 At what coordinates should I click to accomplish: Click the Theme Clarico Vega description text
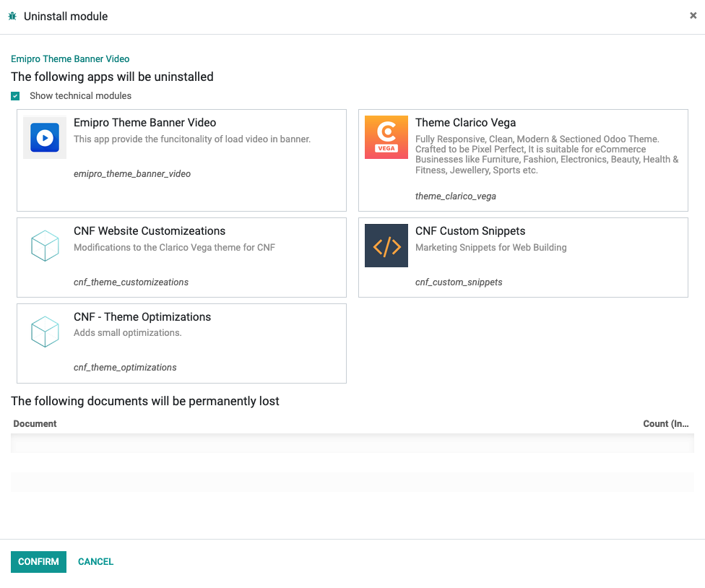(x=547, y=155)
